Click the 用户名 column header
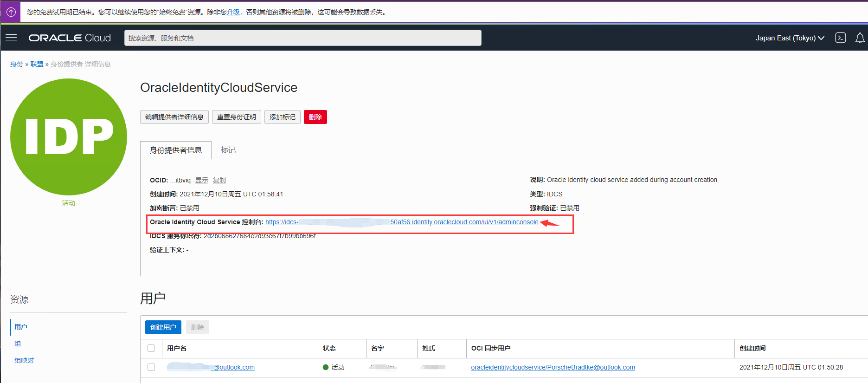 [x=177, y=348]
